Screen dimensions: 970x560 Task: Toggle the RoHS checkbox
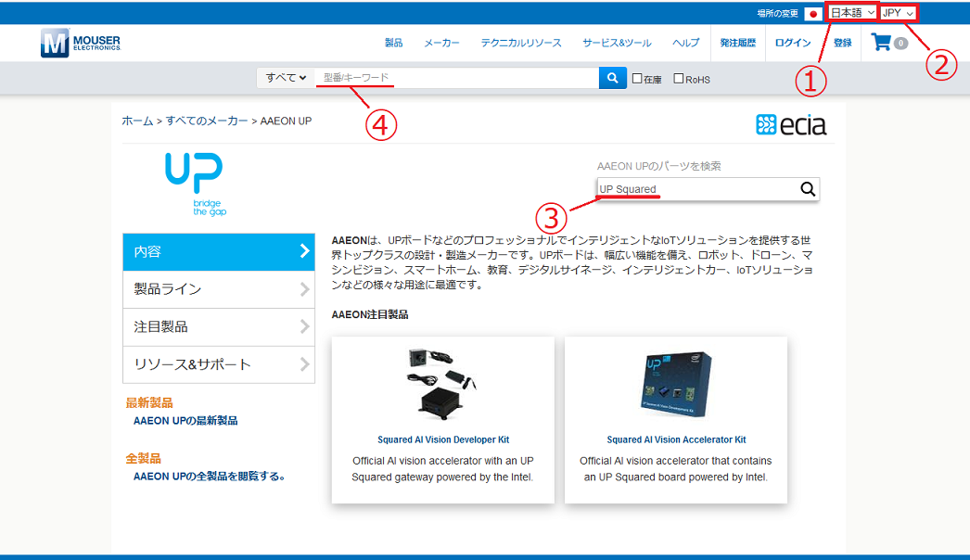(x=678, y=79)
